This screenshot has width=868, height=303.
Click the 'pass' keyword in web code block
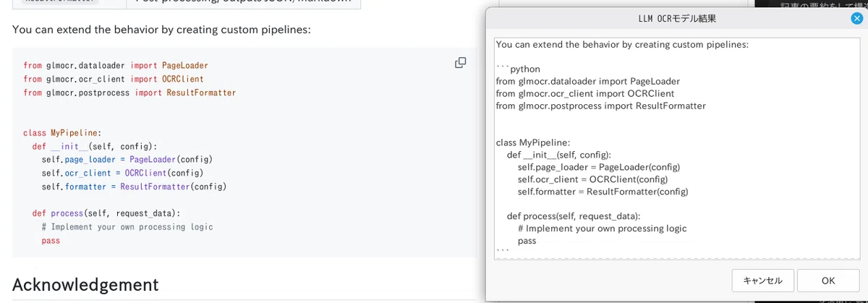click(x=51, y=240)
